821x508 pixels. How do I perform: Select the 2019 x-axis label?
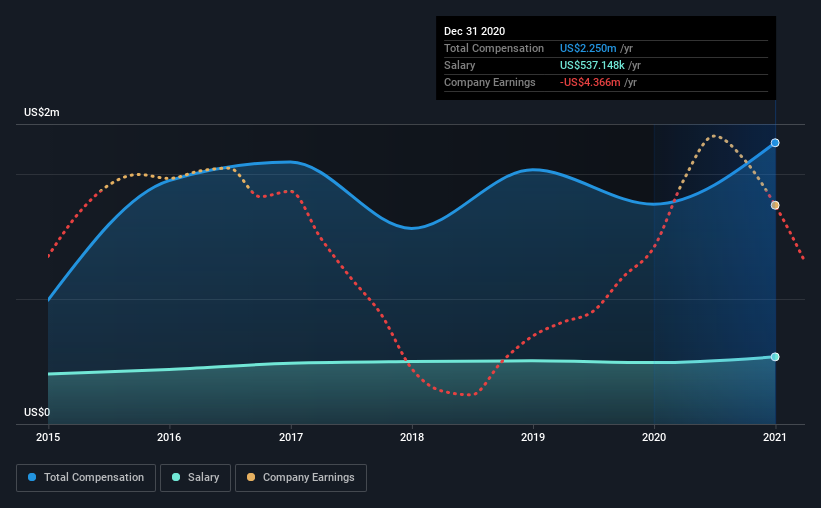(x=533, y=437)
